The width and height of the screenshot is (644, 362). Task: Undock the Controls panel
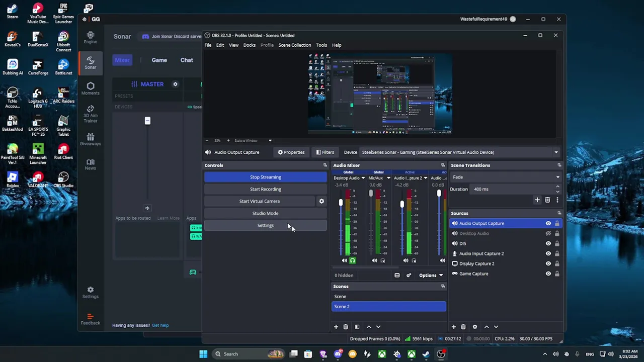click(x=325, y=165)
